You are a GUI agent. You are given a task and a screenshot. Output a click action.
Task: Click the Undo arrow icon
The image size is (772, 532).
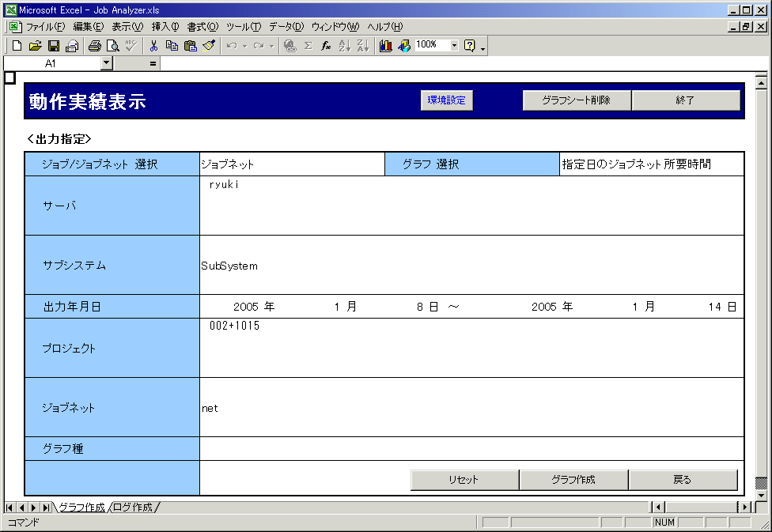pos(232,46)
